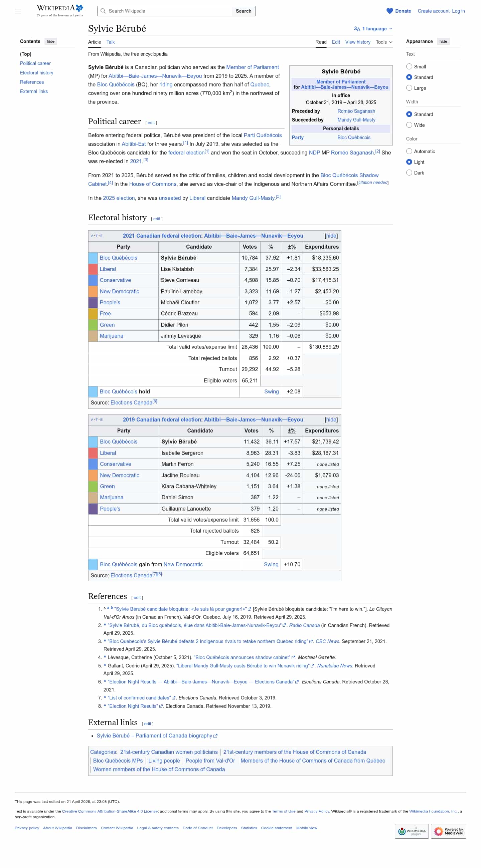Open Roméo Saganash link in infobox

356,111
